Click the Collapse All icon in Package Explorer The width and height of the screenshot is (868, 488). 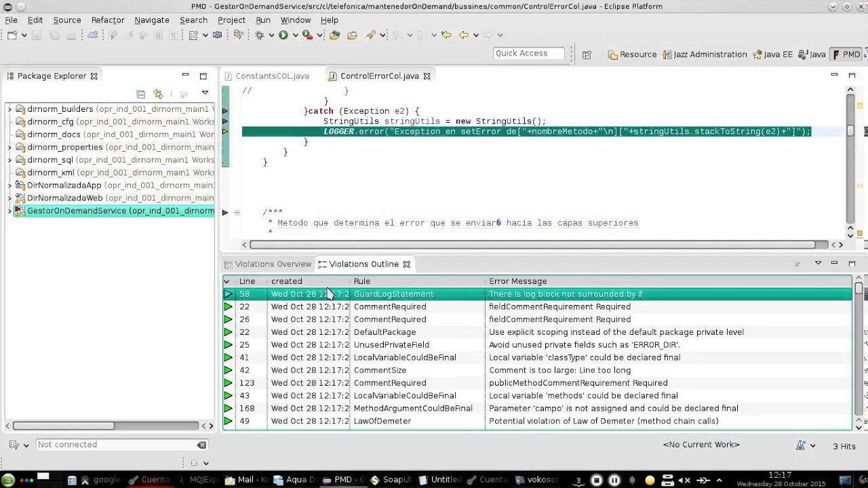(x=141, y=94)
